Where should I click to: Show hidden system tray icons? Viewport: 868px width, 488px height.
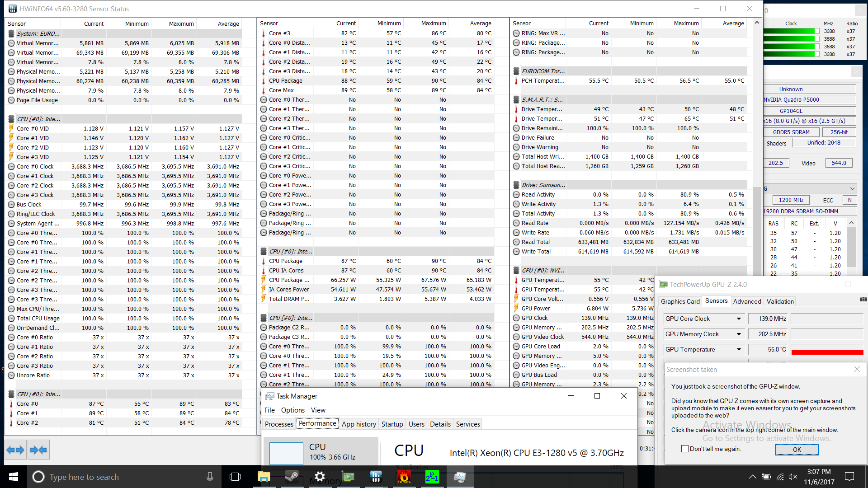coord(752,477)
